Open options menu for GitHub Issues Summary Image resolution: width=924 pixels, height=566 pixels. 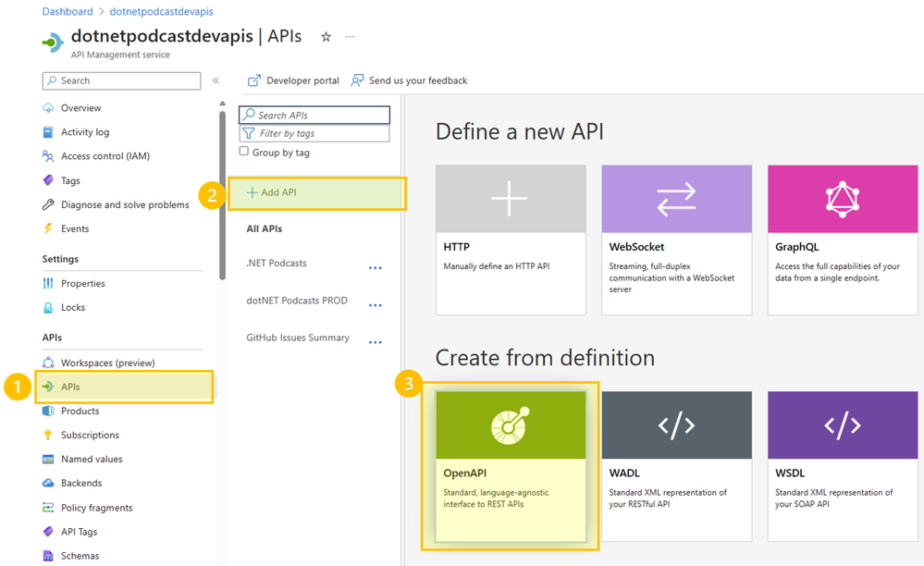point(375,342)
